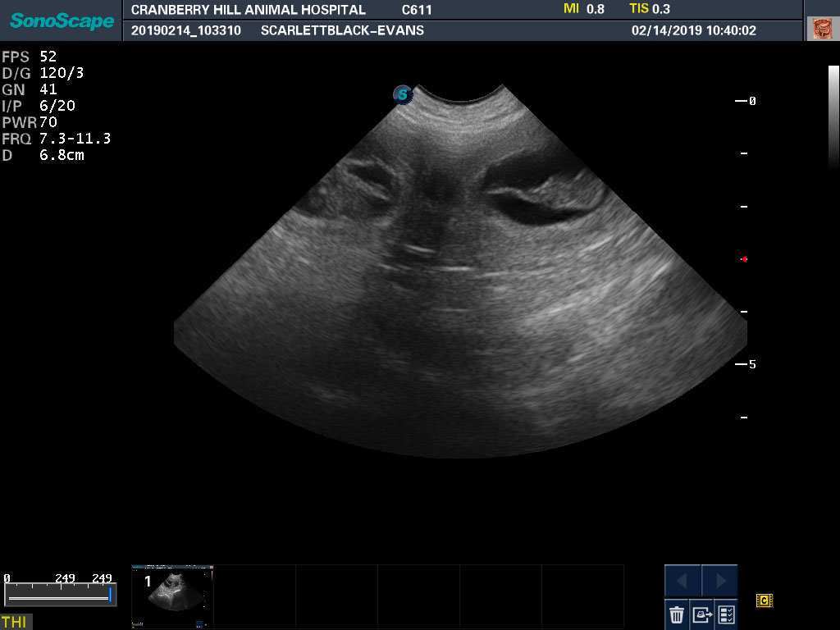Screen dimensions: 840x630
Task: Click the export image icon
Action: [x=701, y=614]
